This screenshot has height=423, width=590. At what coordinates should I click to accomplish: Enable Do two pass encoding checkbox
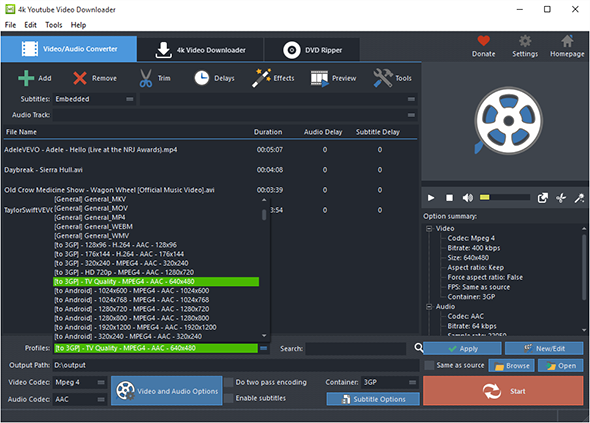click(228, 382)
